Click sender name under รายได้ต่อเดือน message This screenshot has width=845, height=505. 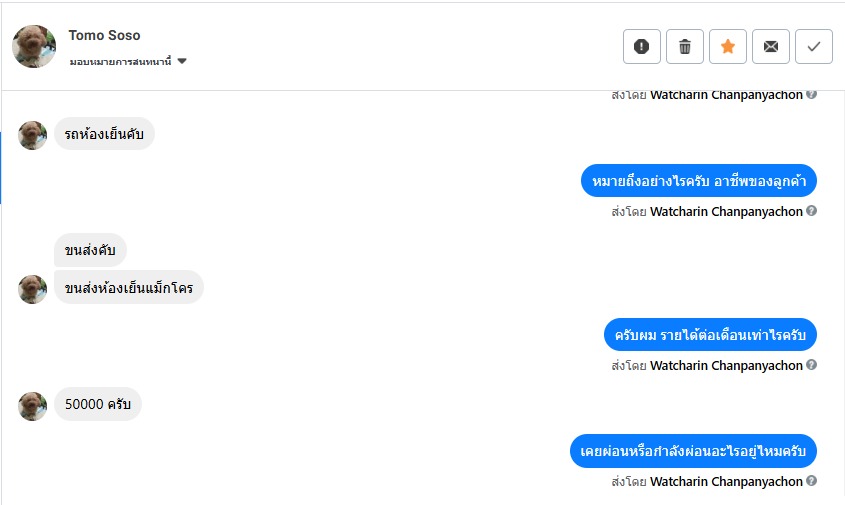726,366
